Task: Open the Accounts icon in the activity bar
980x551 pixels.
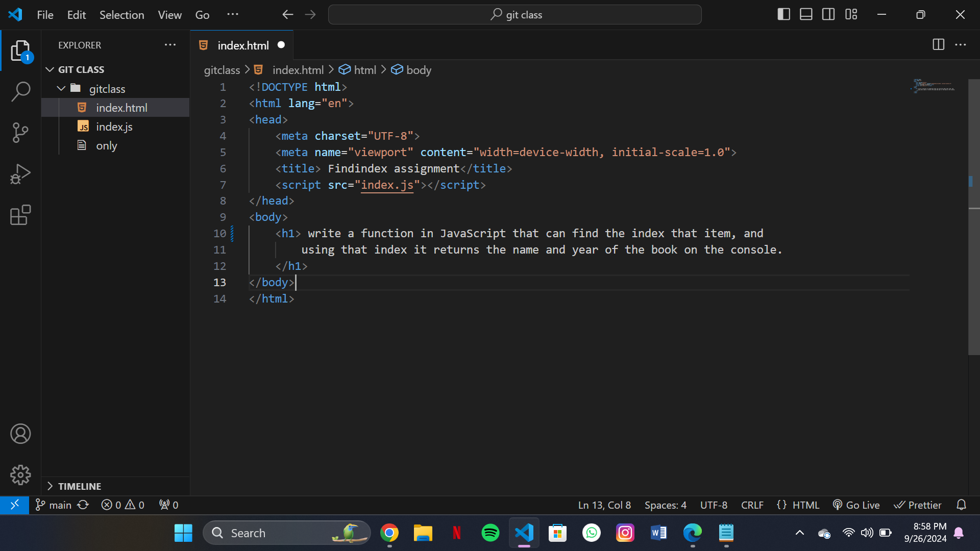Action: pyautogui.click(x=20, y=434)
